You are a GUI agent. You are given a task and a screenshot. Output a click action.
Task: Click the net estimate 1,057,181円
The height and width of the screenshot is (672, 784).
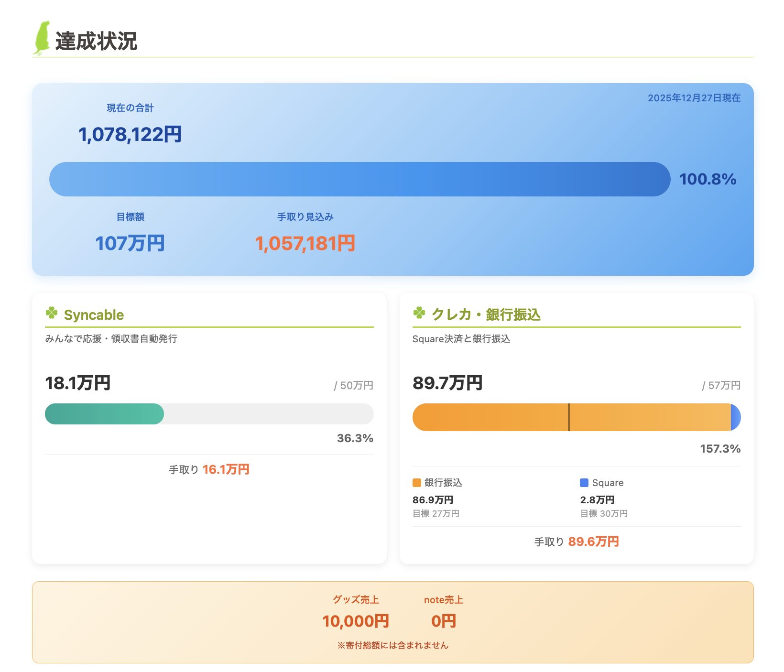click(305, 243)
